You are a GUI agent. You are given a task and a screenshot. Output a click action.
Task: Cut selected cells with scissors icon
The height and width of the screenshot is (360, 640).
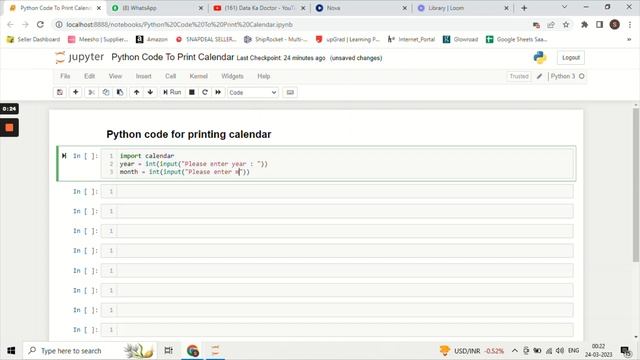click(91, 92)
